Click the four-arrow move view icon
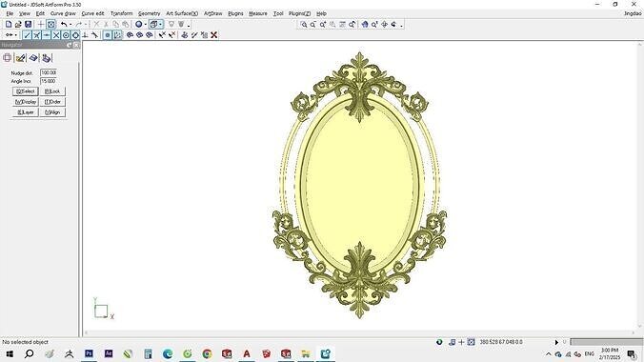This screenshot has width=644, height=362. coord(385,25)
